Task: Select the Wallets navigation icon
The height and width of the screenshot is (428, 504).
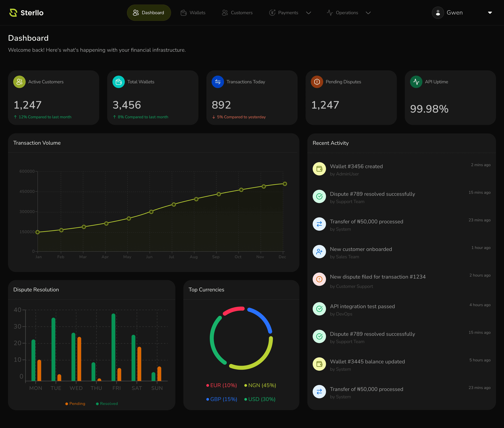Action: pos(183,13)
